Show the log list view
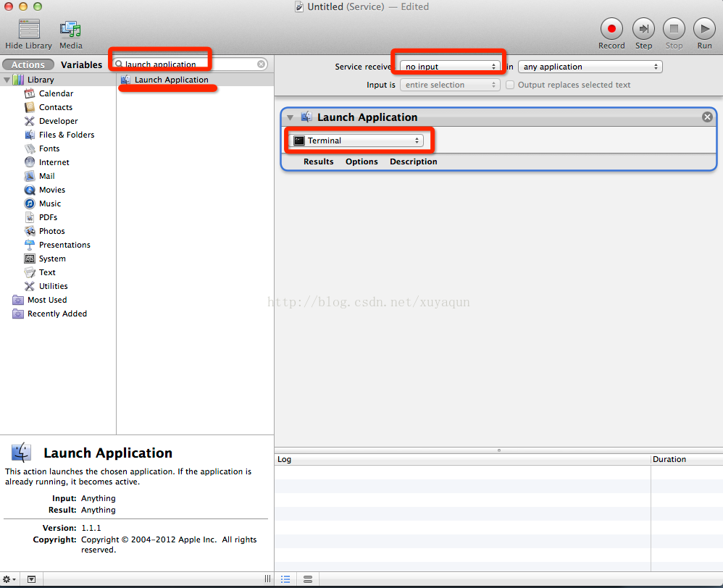This screenshot has height=588, width=723. 286,579
